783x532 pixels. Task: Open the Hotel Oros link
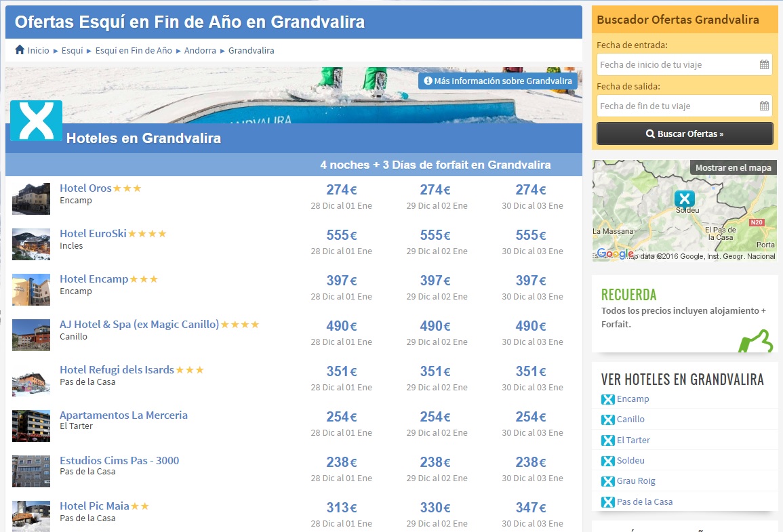(x=85, y=188)
